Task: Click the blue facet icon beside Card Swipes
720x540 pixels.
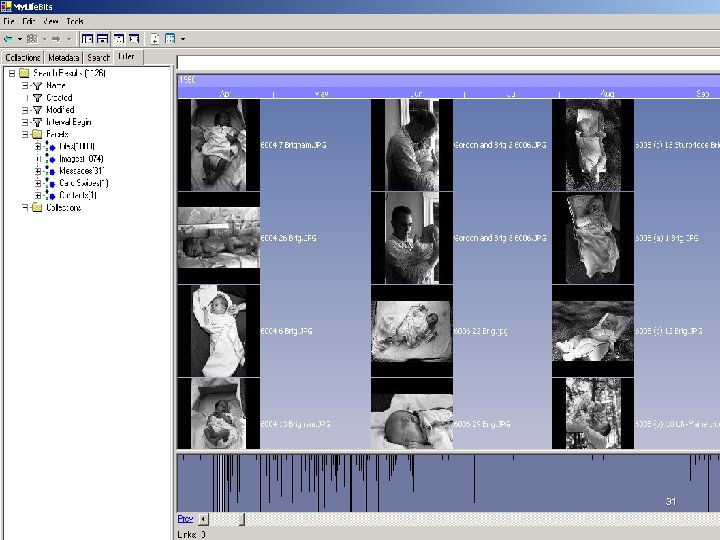Action: pos(51,183)
